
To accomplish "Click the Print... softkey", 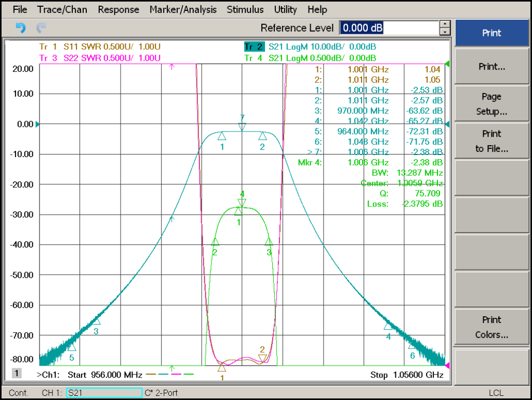I will (x=491, y=67).
